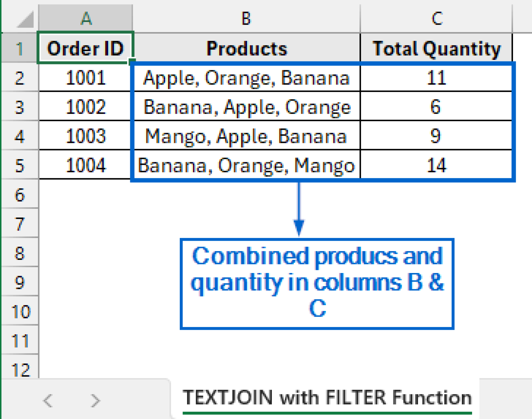Select the Products header cell
Viewport: 532px width, 419px height.
pos(246,48)
